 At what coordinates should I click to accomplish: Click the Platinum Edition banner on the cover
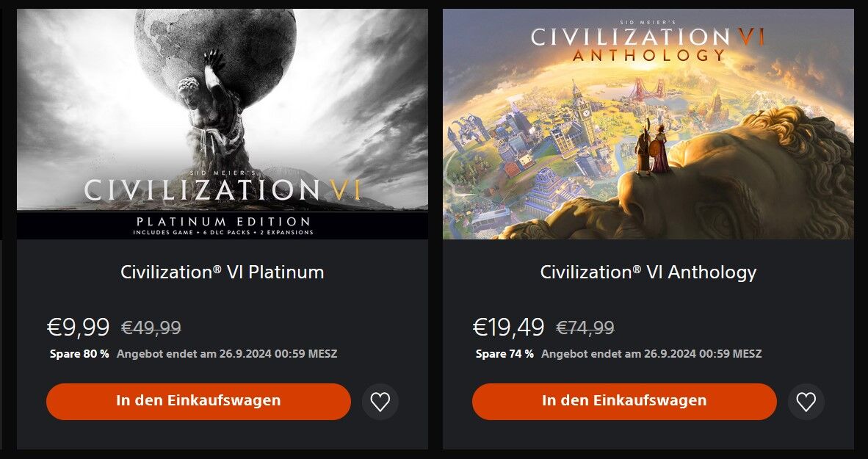pyautogui.click(x=223, y=226)
